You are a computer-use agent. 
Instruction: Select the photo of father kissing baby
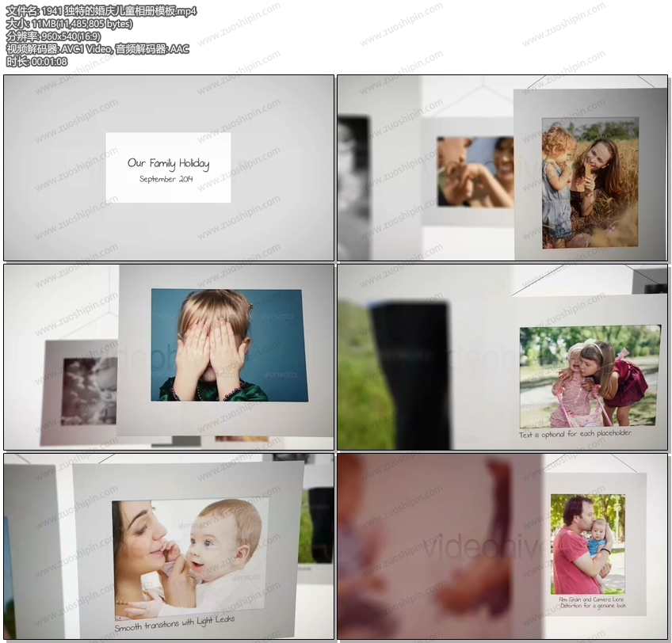point(587,543)
